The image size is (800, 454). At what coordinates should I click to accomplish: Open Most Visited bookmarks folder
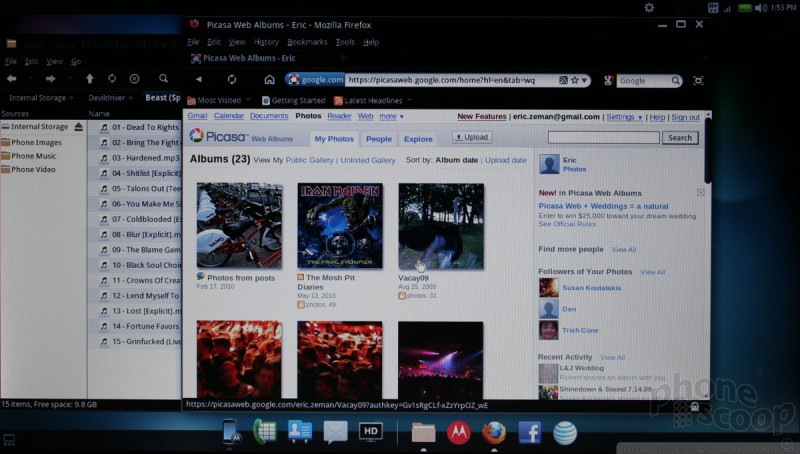(x=219, y=100)
